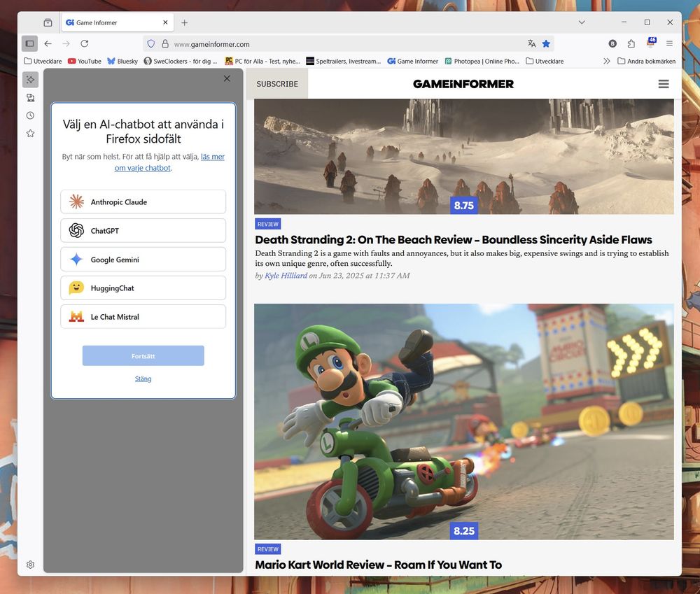
Task: Open Bluesky bookmark
Action: [x=122, y=61]
